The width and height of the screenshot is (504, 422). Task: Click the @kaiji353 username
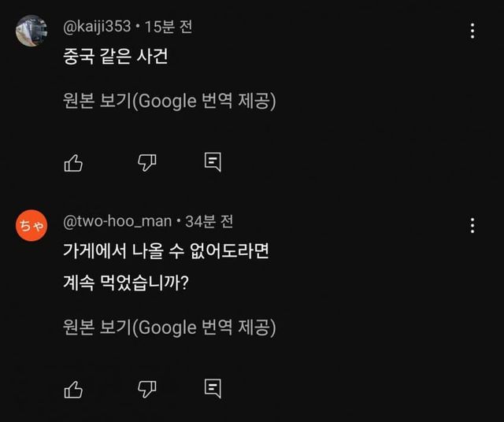pos(97,27)
